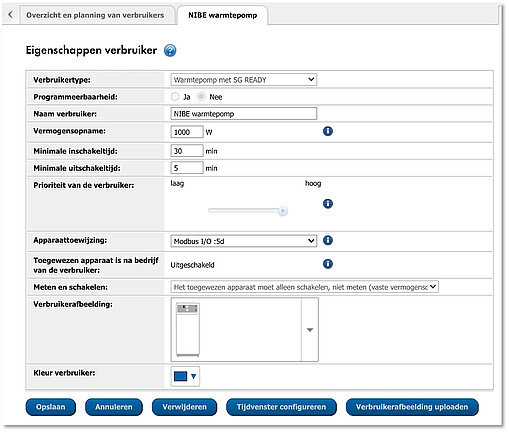
Task: Open the Verbruikertype dropdown
Action: point(244,80)
